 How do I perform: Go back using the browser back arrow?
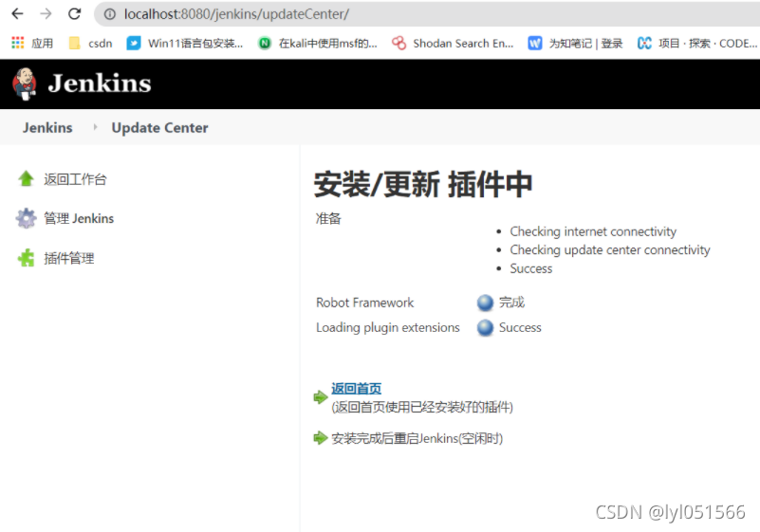[17, 14]
